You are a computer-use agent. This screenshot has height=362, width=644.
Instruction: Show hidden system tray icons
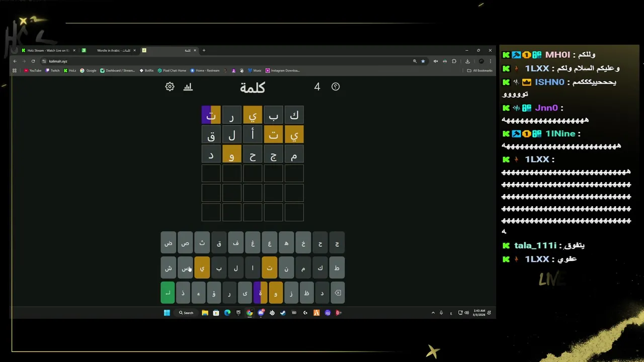click(x=433, y=313)
